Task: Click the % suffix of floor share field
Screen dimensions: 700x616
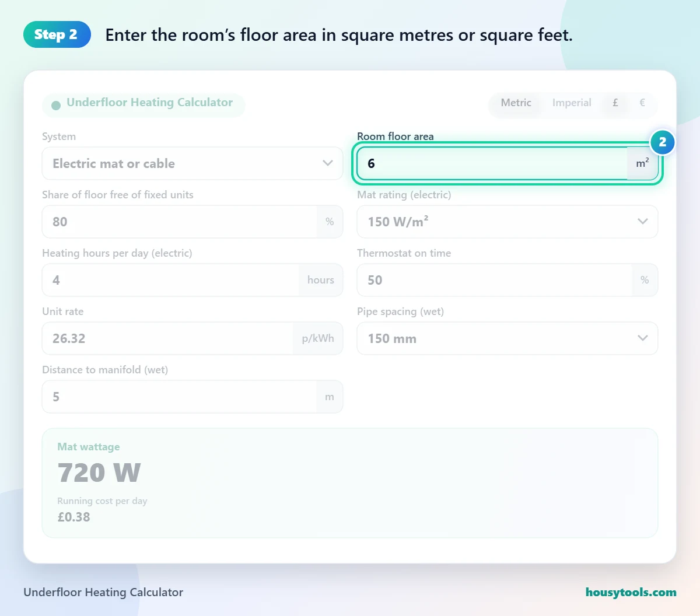Action: (330, 222)
